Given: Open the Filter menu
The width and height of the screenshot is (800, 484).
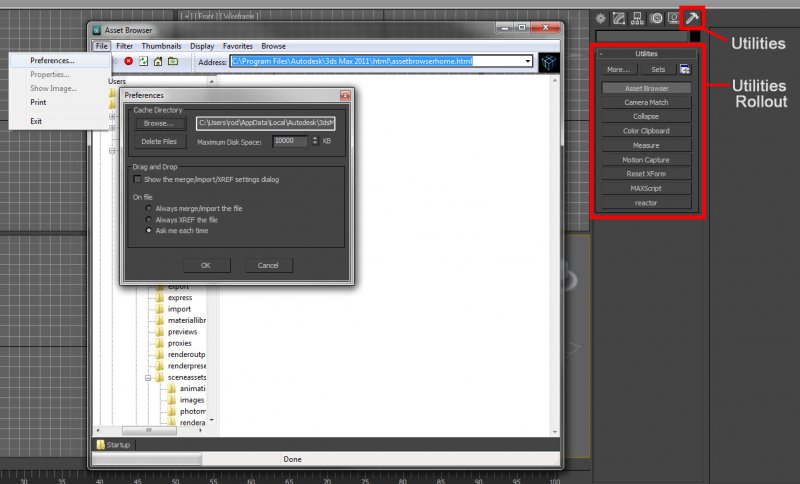Looking at the screenshot, I should point(124,46).
